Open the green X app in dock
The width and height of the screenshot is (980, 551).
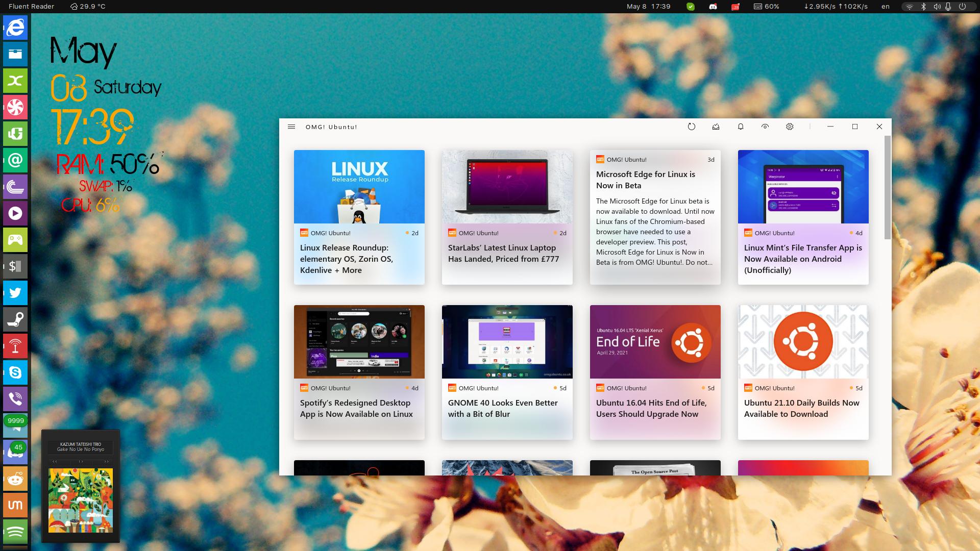[x=15, y=81]
